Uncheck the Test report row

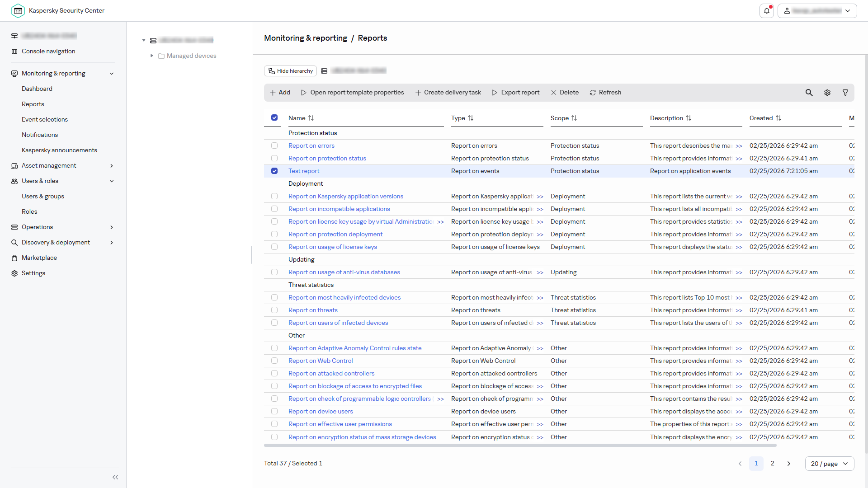tap(274, 171)
